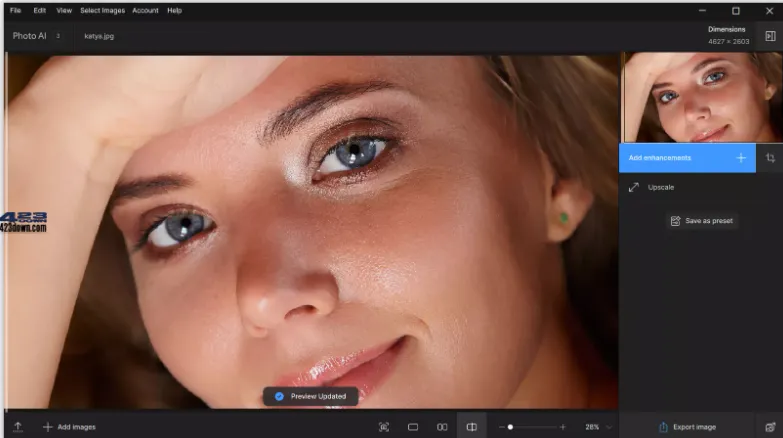Screen dimensions: 783x438
Task: Click the zoom out minus icon
Action: click(501, 427)
